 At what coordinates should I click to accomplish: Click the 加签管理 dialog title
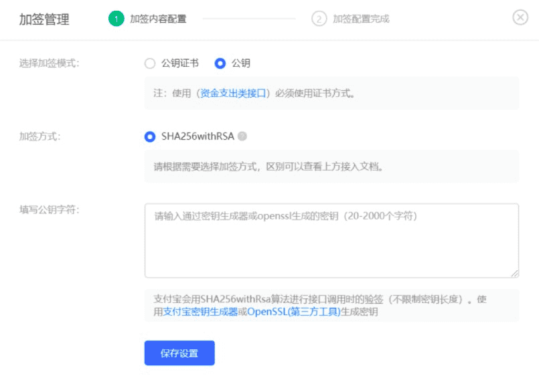tap(44, 19)
